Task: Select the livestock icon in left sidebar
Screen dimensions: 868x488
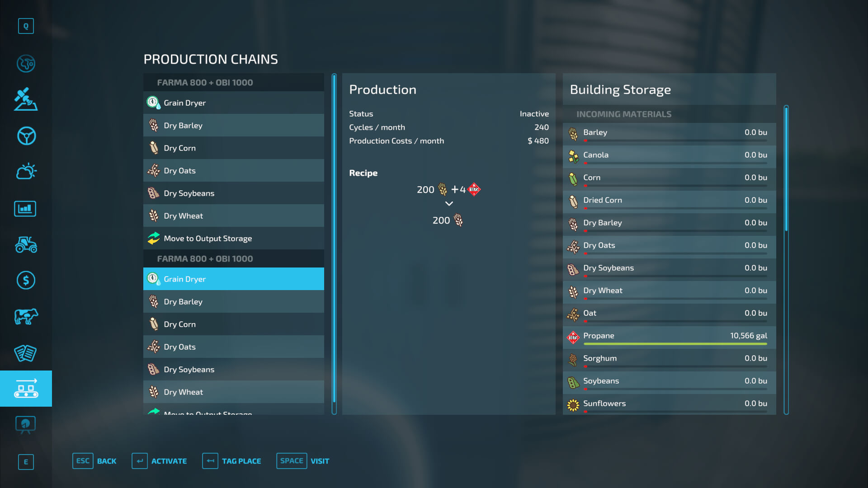Action: 26,316
